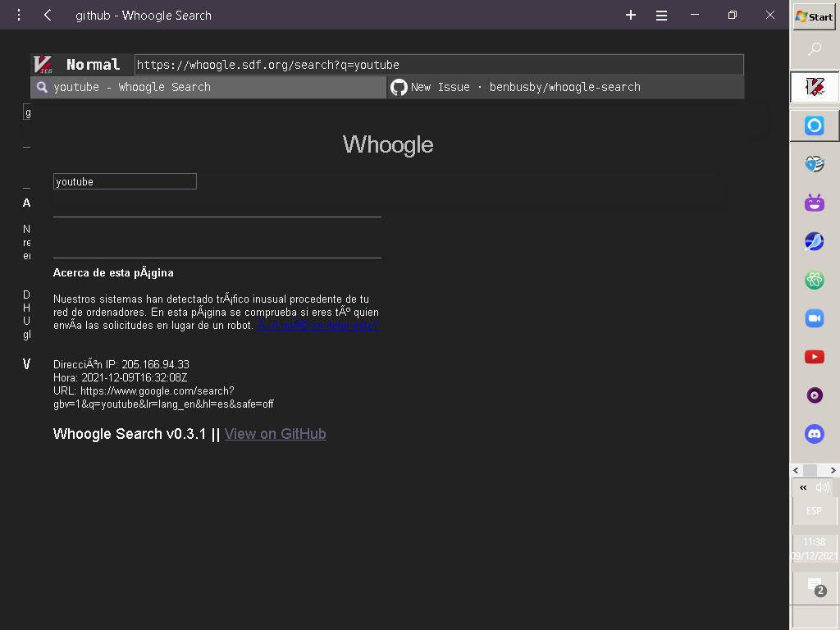This screenshot has width=840, height=630.
Task: Open the purple media player taskbar icon
Action: [815, 395]
